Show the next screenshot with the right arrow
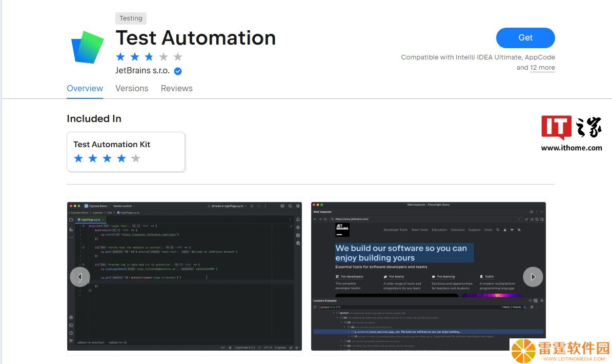 coord(533,276)
